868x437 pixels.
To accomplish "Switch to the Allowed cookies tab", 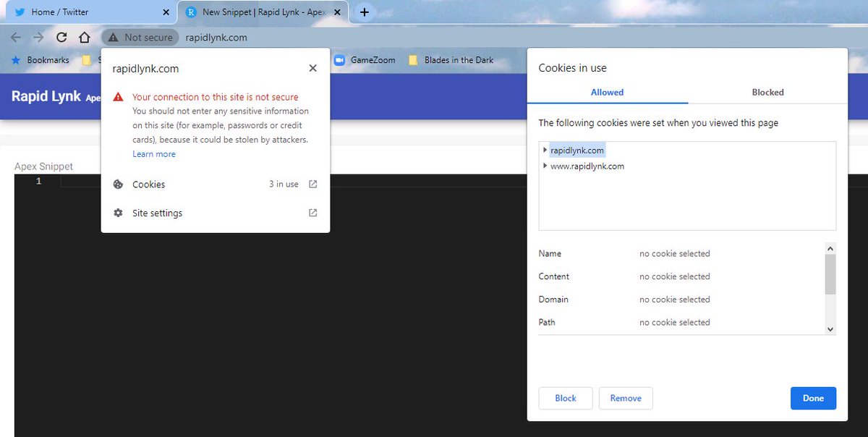I will (x=608, y=92).
